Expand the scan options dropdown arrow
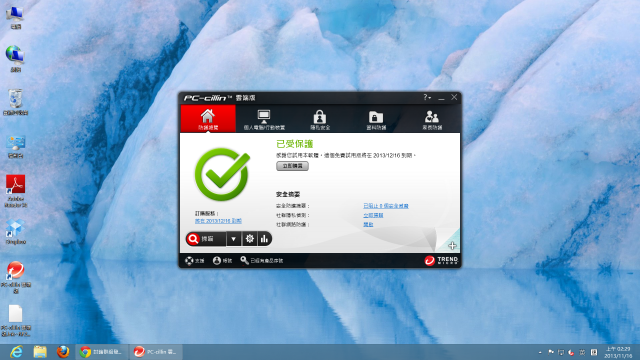 (x=233, y=239)
